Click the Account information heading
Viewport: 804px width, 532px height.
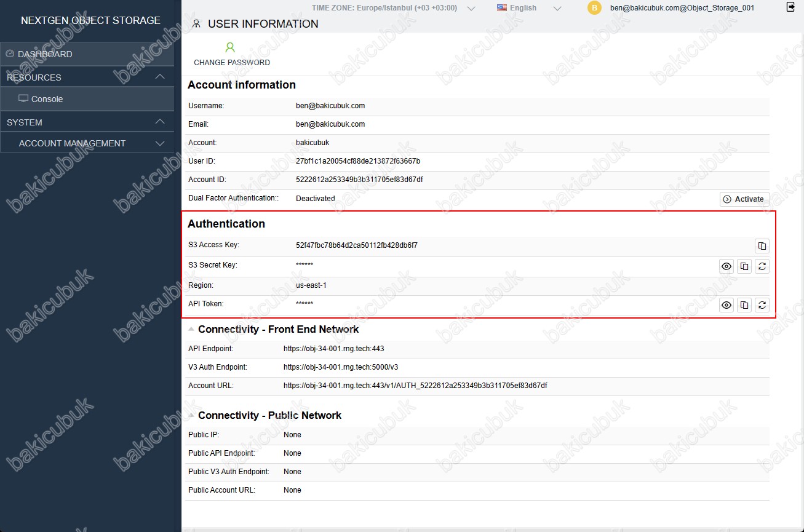(x=242, y=85)
